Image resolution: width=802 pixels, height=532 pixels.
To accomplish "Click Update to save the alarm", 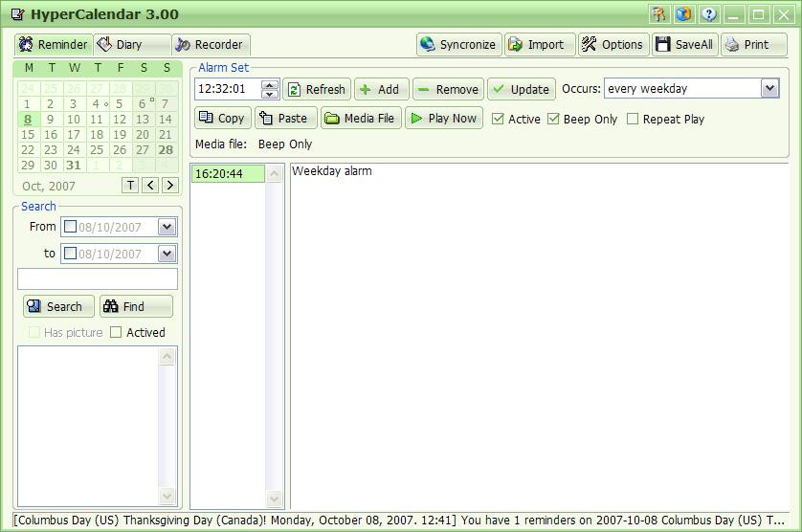I will (x=522, y=89).
